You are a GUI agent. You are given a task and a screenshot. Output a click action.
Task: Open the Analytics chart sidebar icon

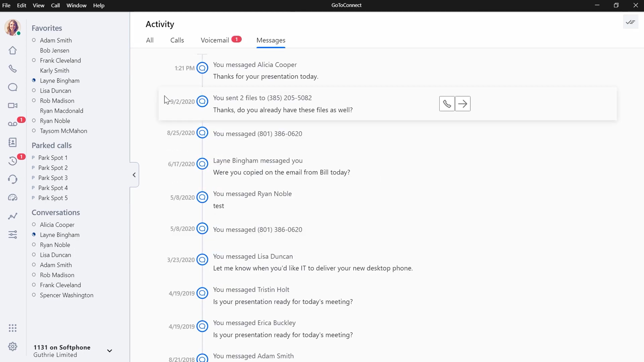click(13, 216)
